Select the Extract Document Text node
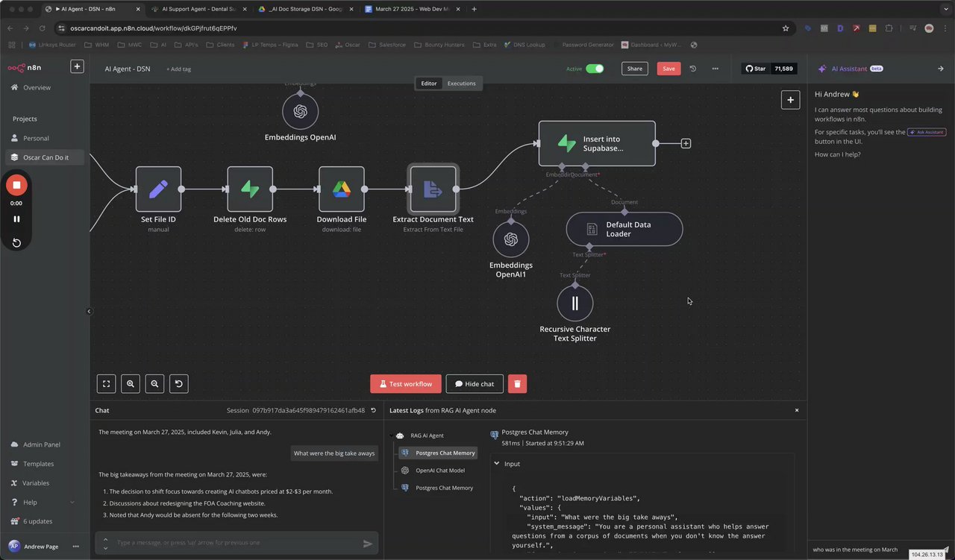Image resolution: width=955 pixels, height=560 pixels. pyautogui.click(x=433, y=189)
